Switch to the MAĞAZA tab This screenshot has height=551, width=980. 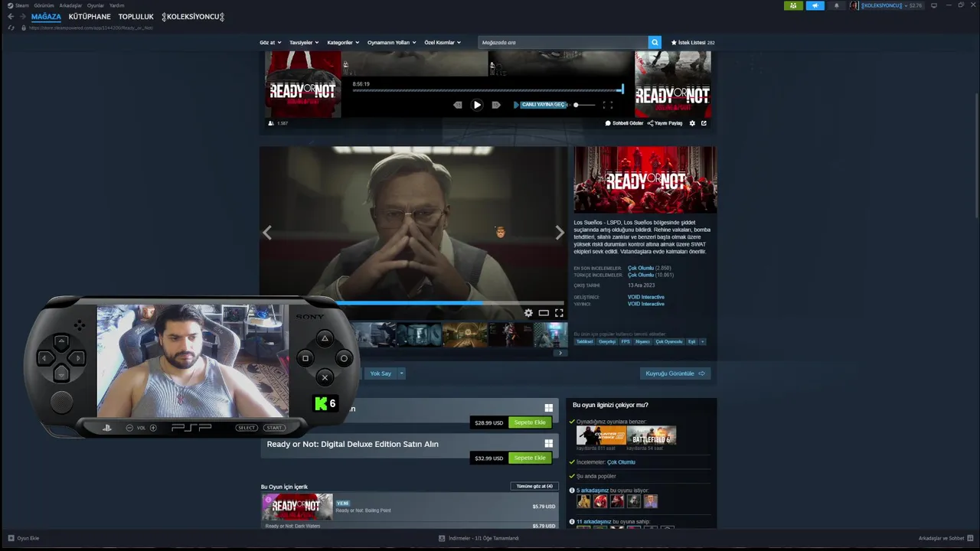point(46,17)
